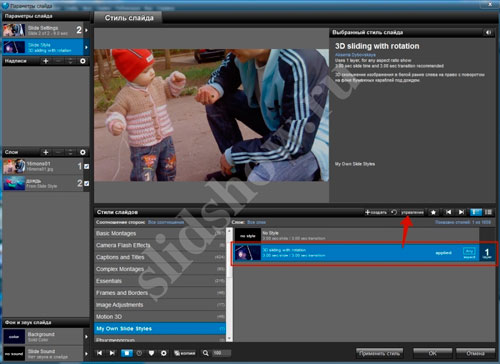Click speaker icon in Выбранный стиль слайда header
The height and width of the screenshot is (364, 500).
coord(488,32)
